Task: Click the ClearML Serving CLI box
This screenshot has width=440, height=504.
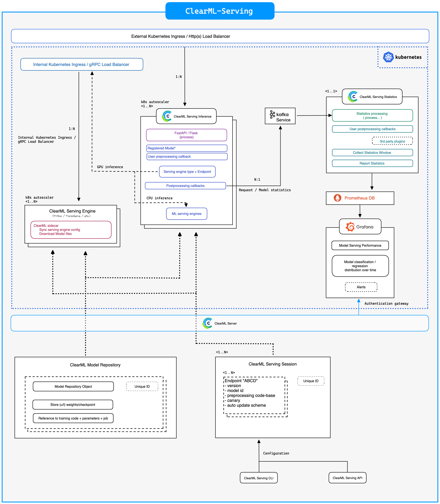Action: [x=259, y=478]
